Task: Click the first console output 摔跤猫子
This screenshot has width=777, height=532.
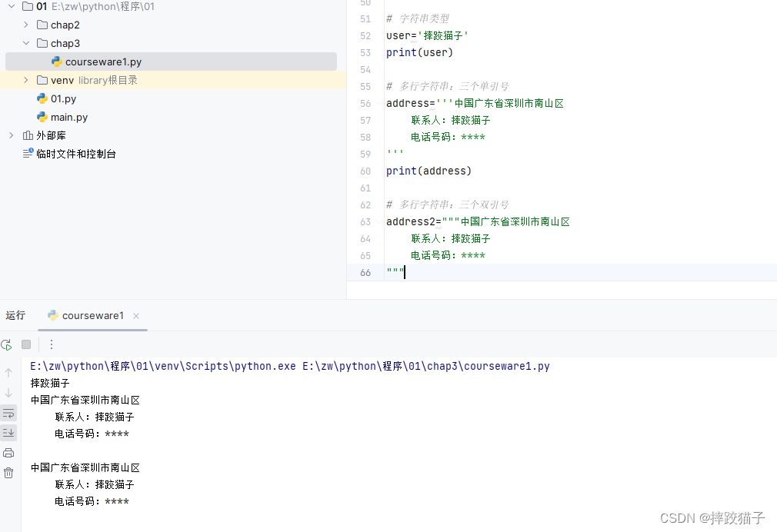Action: point(50,383)
